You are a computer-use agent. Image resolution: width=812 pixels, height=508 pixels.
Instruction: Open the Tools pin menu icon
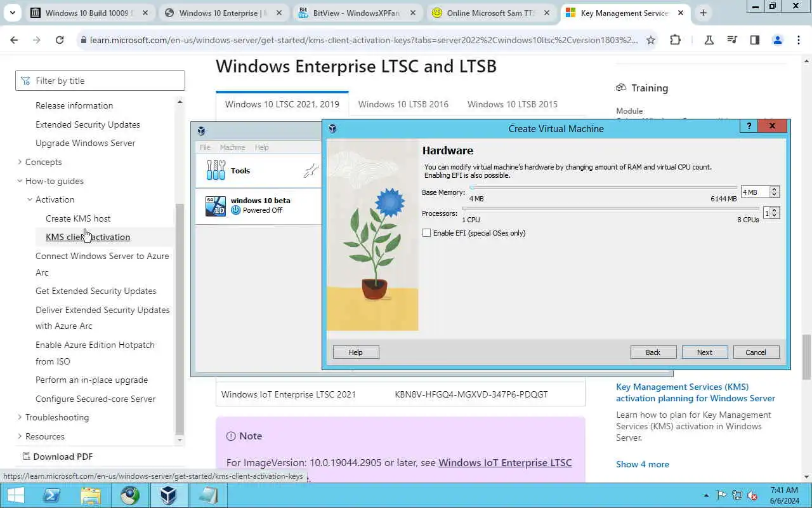pyautogui.click(x=310, y=170)
